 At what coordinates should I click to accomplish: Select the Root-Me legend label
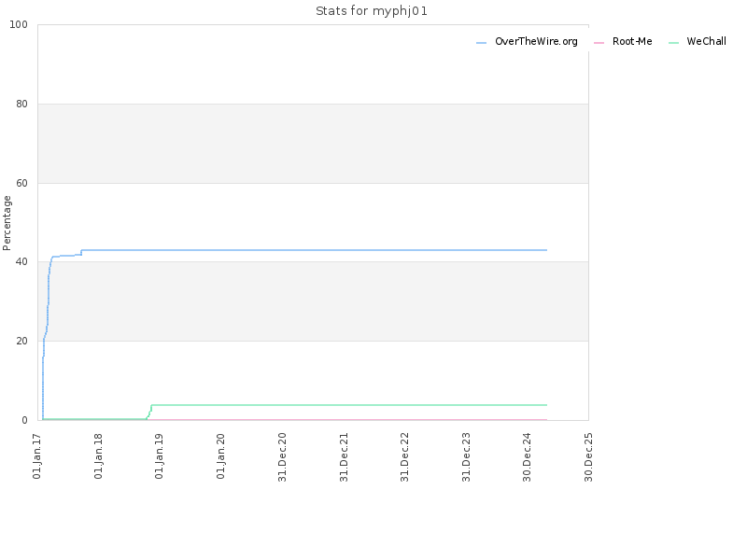(632, 41)
